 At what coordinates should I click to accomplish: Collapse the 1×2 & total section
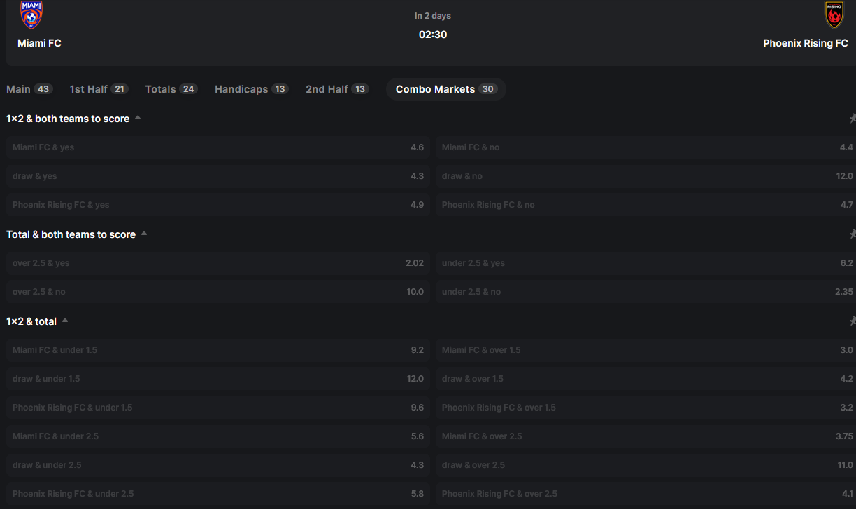click(x=65, y=321)
